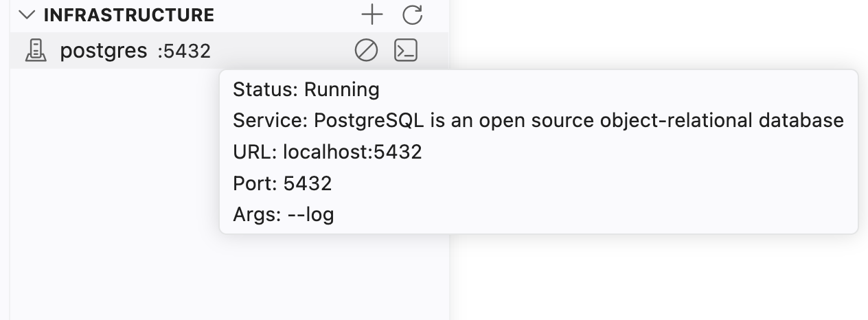Viewport: 868px width, 320px height.
Task: Click the 'Port: 5432' tooltip line
Action: click(282, 183)
